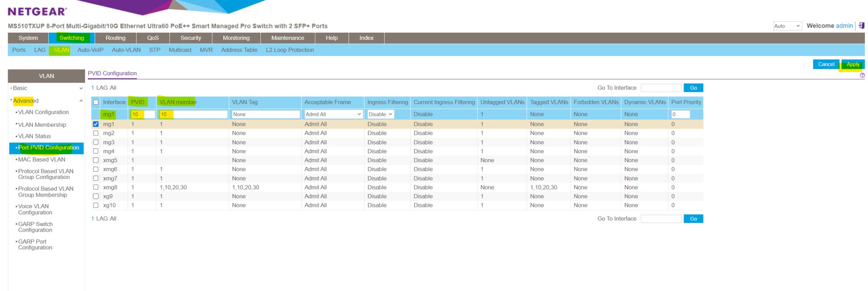
Task: Check the xmg8 interface checkbox
Action: [x=96, y=187]
